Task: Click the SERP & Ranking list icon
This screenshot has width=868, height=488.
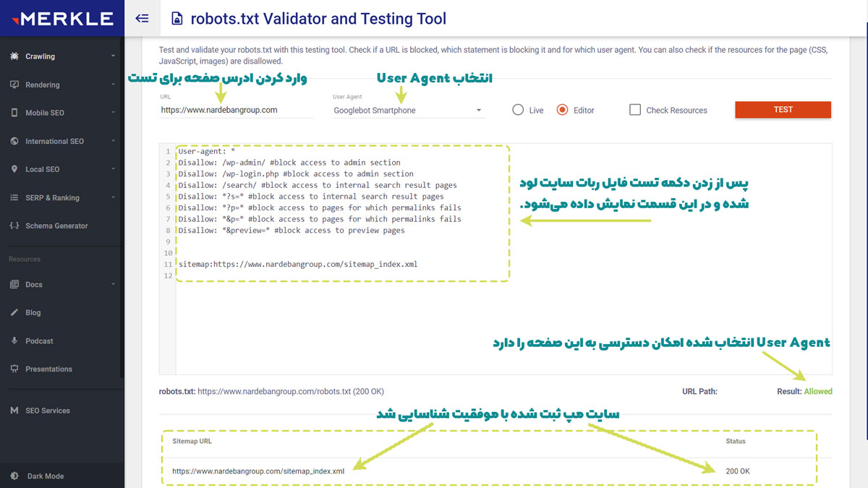Action: pyautogui.click(x=14, y=197)
